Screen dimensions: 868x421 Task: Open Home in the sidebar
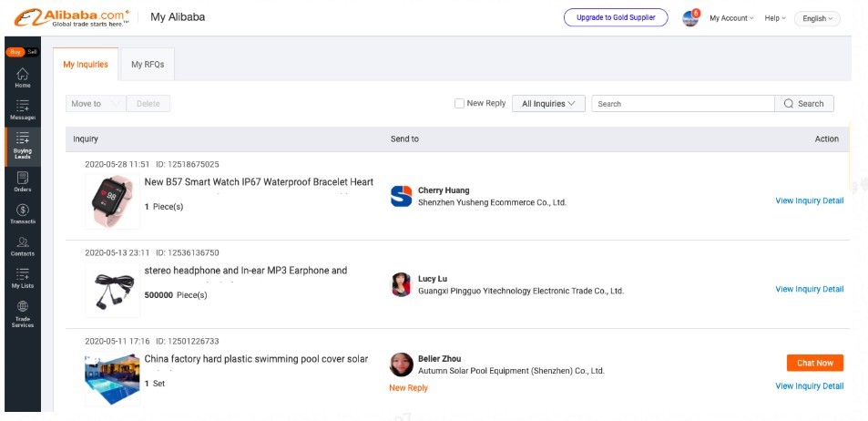pyautogui.click(x=23, y=78)
